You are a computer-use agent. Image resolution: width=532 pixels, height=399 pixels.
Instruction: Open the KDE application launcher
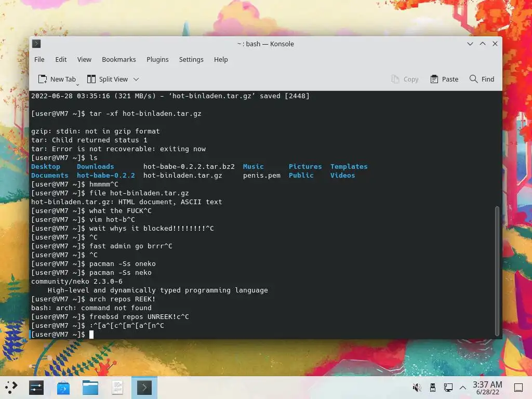(x=11, y=388)
